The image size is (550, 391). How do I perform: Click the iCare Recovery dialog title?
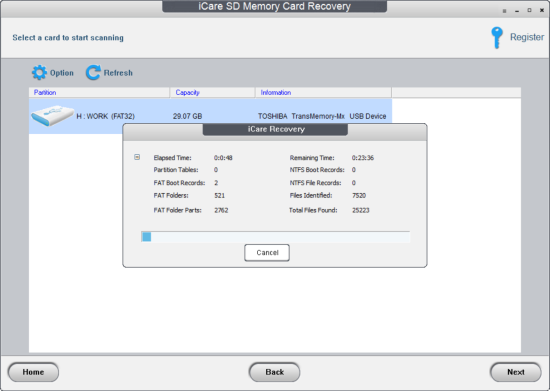[x=276, y=129]
